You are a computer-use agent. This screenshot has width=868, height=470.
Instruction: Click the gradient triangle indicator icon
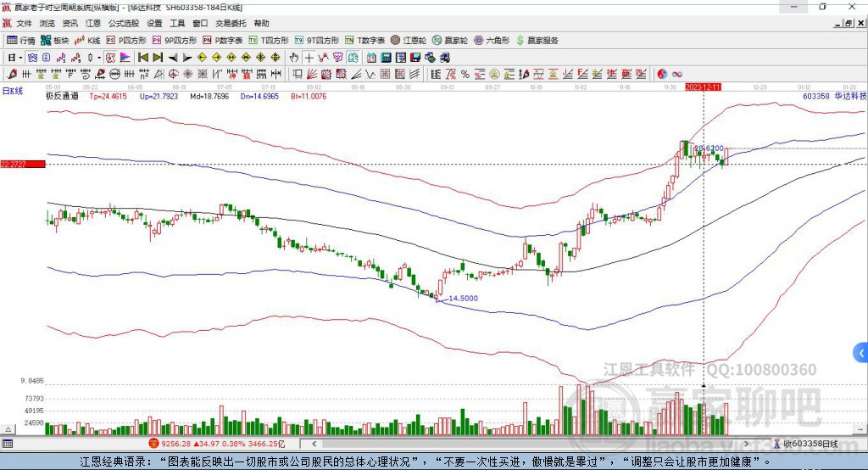pyautogui.click(x=125, y=58)
